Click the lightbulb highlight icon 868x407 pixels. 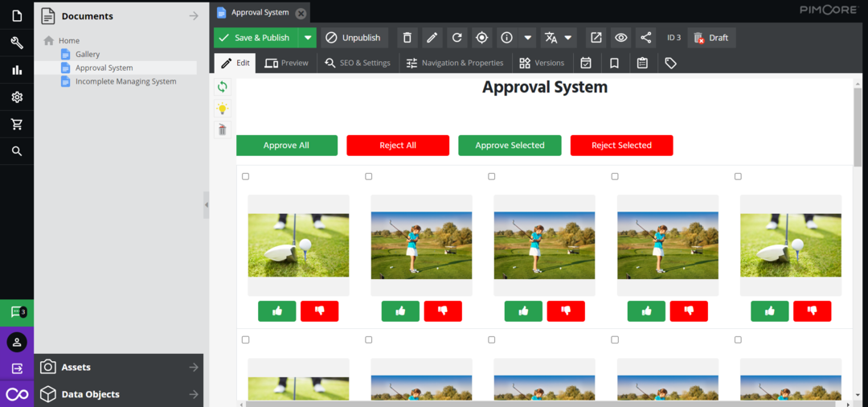pyautogui.click(x=223, y=109)
